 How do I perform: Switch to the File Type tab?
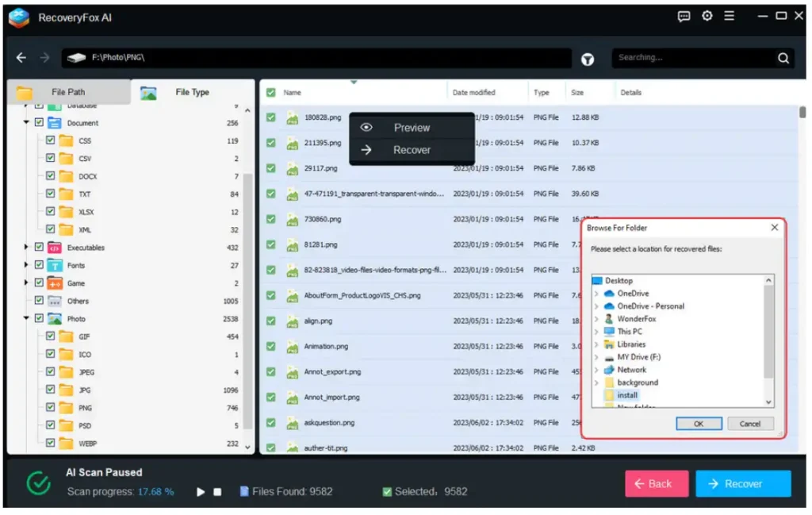(x=193, y=92)
